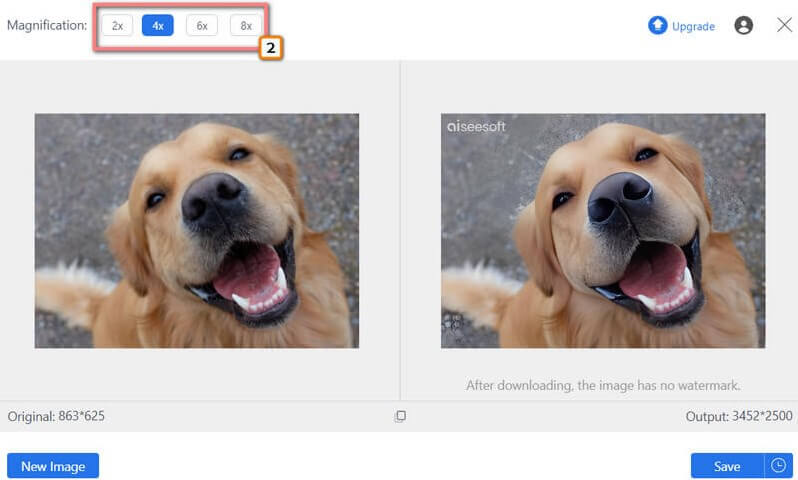Select 4x magnification

(x=158, y=25)
